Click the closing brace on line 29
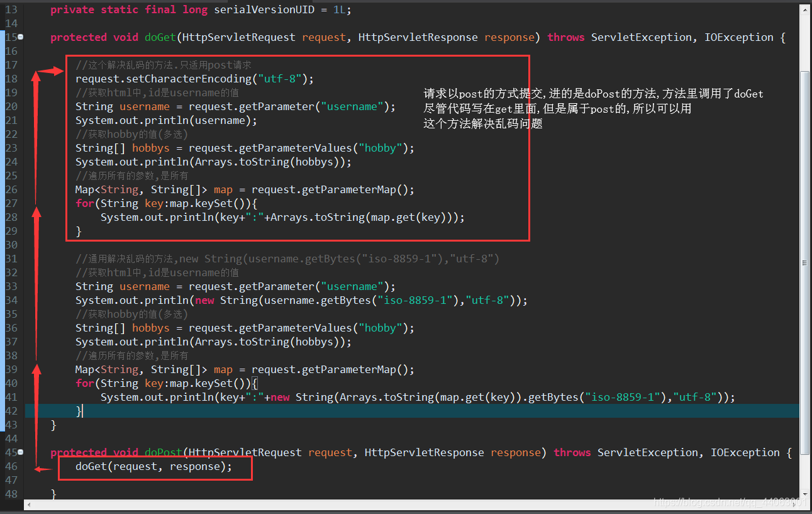The height and width of the screenshot is (514, 812). click(79, 231)
